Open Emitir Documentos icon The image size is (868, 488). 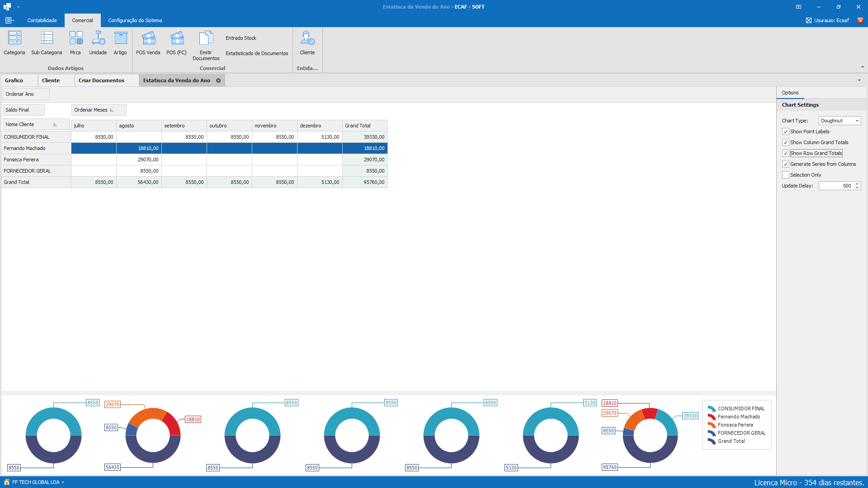(x=206, y=38)
